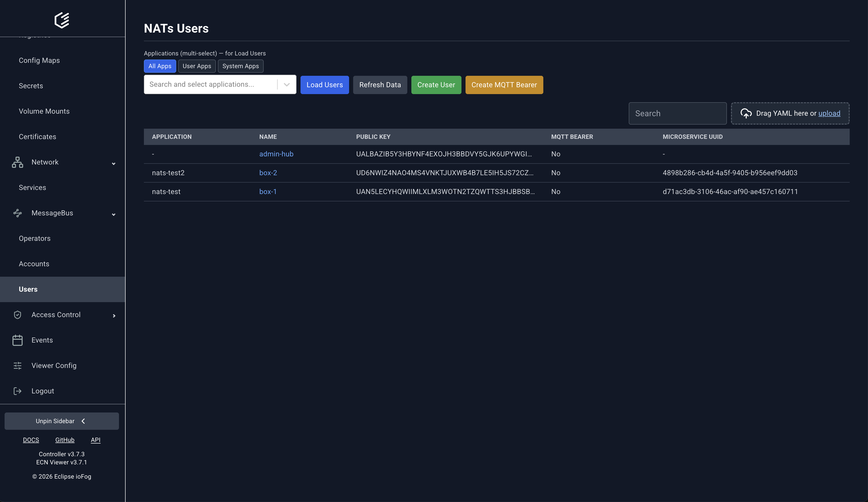Open Operators in the sidebar
Screen dimensions: 868x502
34,239
